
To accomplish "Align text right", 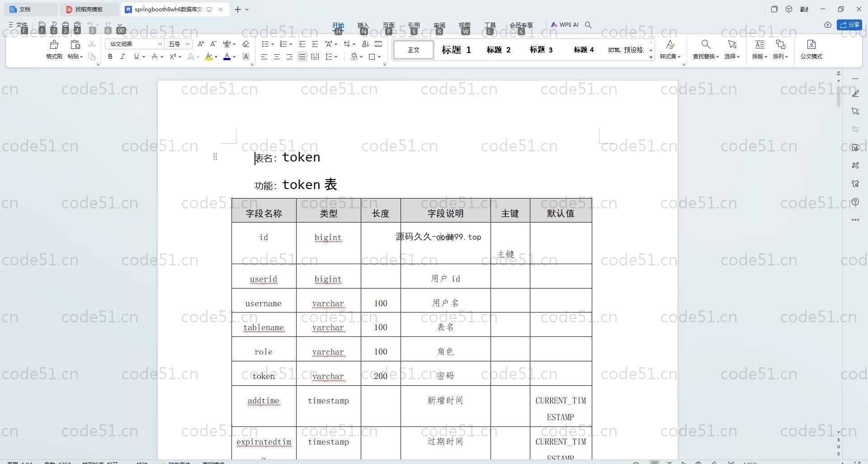I will click(x=289, y=57).
